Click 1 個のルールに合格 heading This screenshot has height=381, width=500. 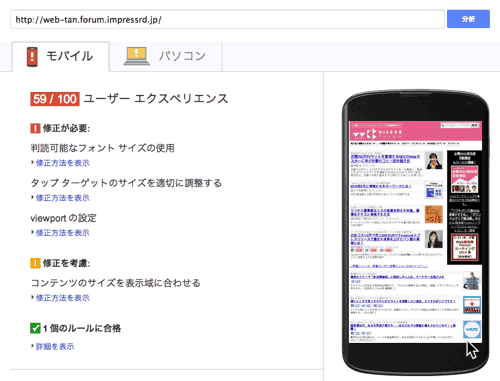(x=82, y=328)
